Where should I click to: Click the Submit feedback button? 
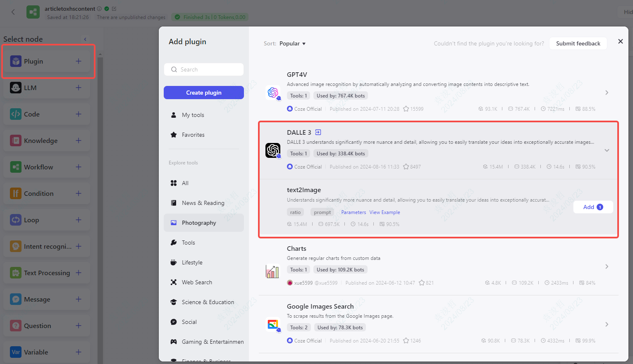578,43
